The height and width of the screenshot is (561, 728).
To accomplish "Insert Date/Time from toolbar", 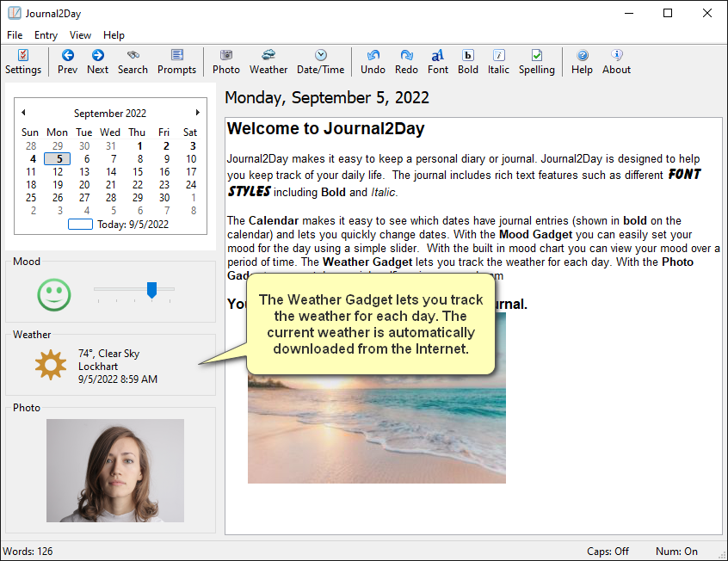I will (320, 62).
